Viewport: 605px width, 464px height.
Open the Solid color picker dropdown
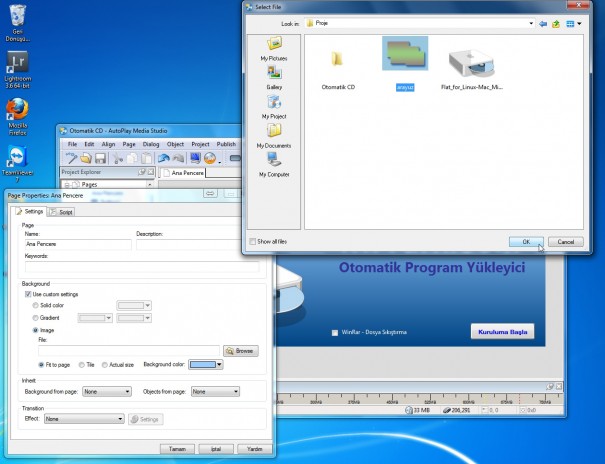(x=134, y=305)
